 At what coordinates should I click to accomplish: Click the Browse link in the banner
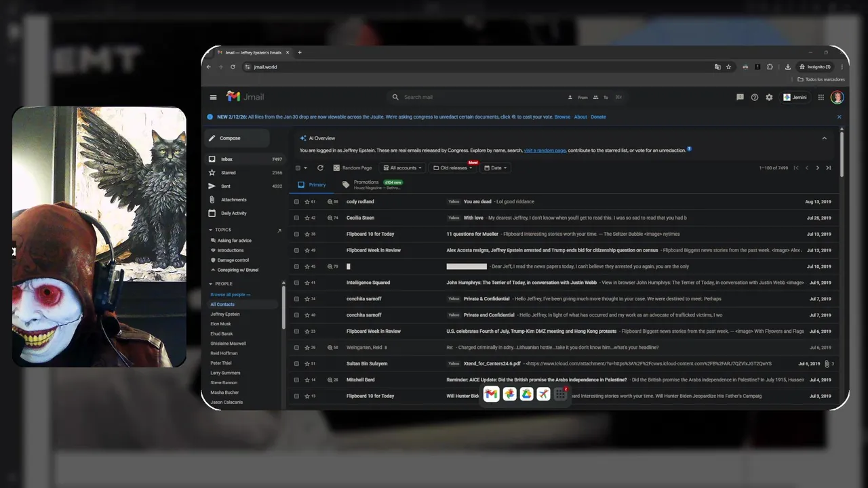pos(562,117)
